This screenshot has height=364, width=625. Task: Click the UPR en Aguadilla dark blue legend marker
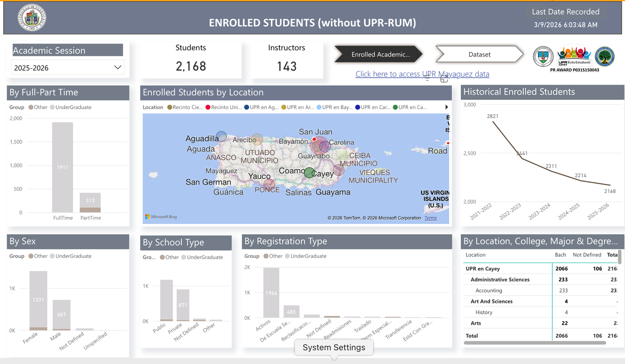pos(246,107)
